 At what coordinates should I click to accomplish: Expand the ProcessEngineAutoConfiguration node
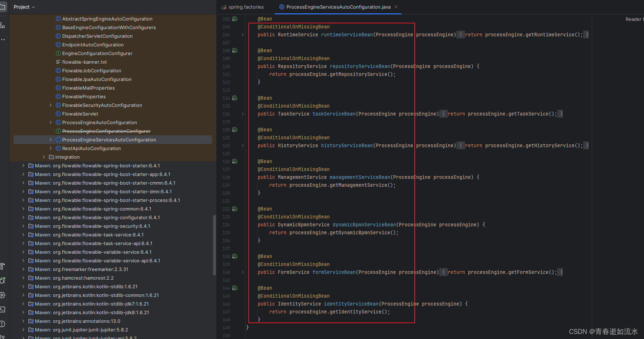(x=51, y=122)
